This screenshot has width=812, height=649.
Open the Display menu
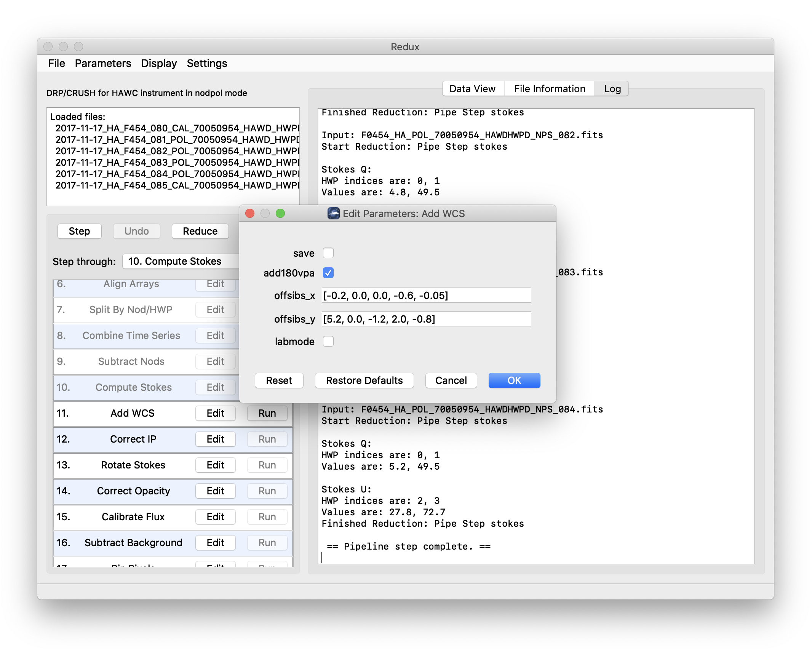pyautogui.click(x=158, y=63)
